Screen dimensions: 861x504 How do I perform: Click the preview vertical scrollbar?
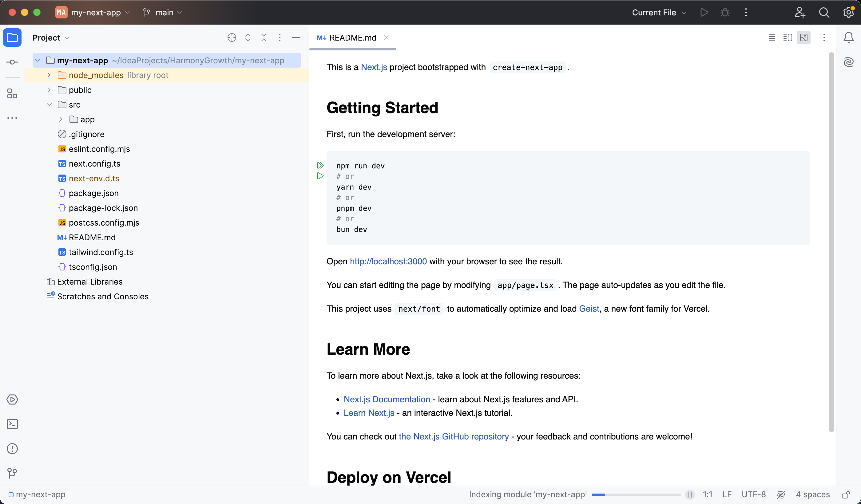(831, 242)
